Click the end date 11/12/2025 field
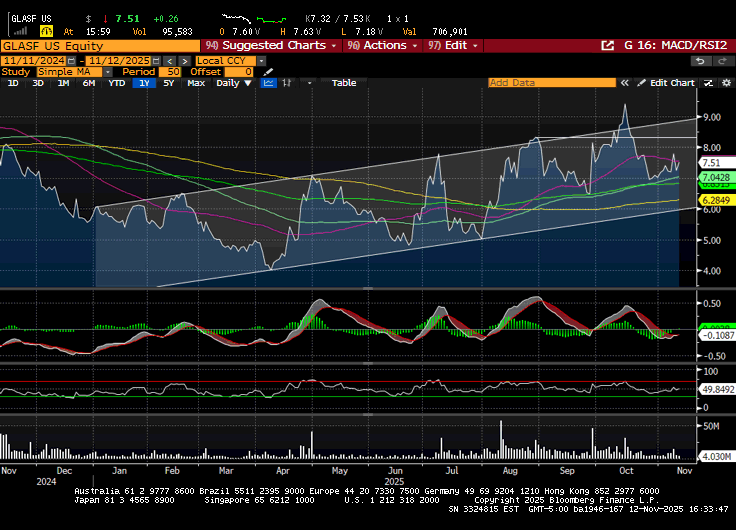This screenshot has height=530, width=736. pos(119,61)
